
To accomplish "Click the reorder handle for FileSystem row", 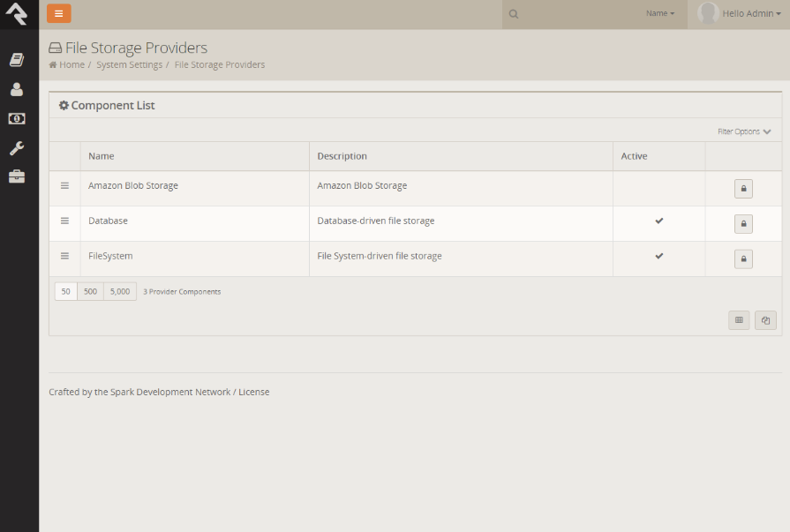I will click(x=64, y=256).
